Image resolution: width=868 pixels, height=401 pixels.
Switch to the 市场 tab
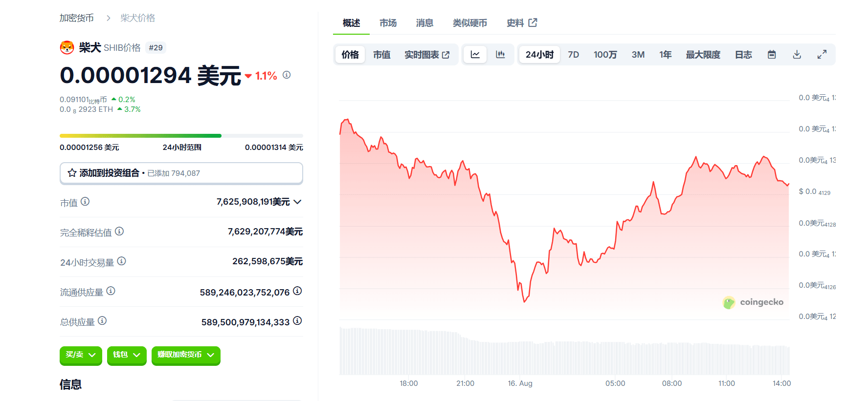(388, 23)
